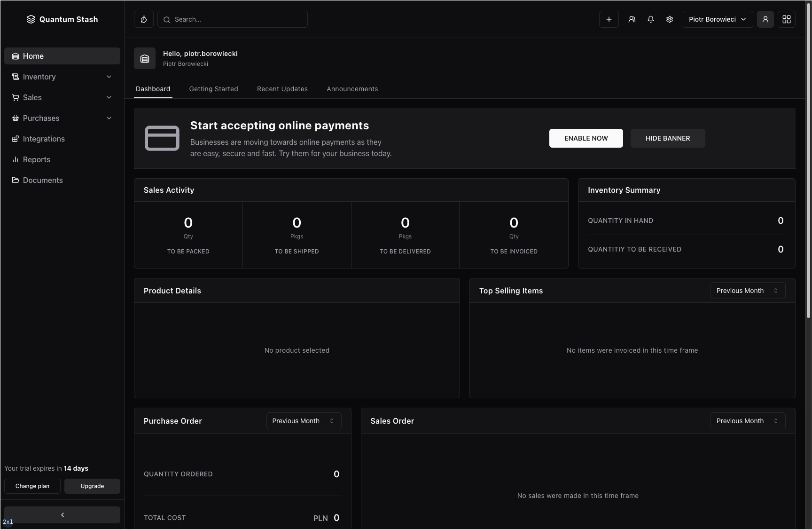Click the trial expires in 14 days text

click(x=47, y=468)
